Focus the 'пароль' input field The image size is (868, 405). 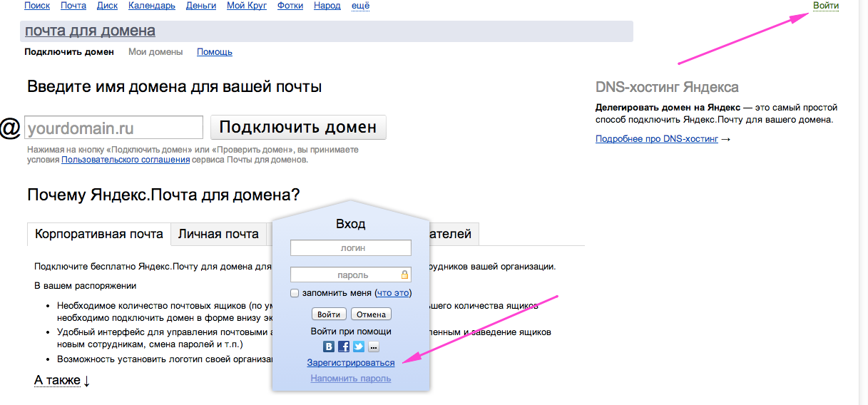coord(351,275)
